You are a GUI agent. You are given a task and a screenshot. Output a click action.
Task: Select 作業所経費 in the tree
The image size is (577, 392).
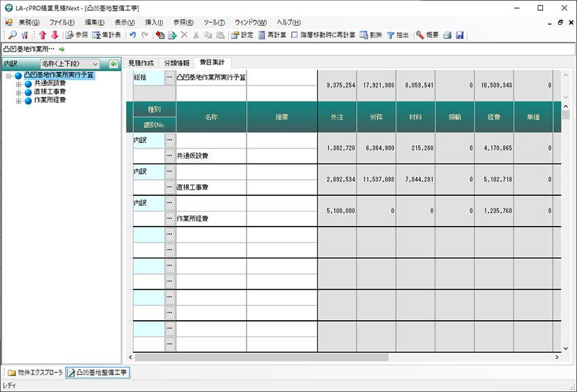tap(50, 100)
